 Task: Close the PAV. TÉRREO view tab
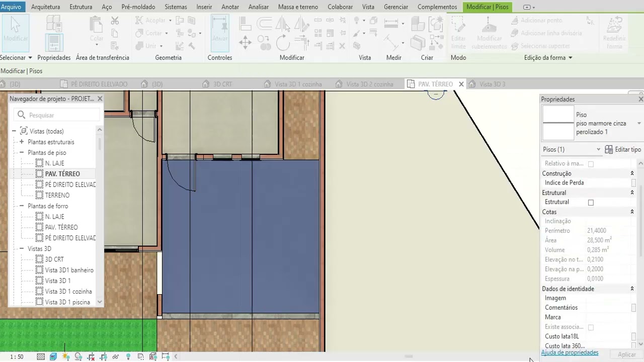point(461,84)
